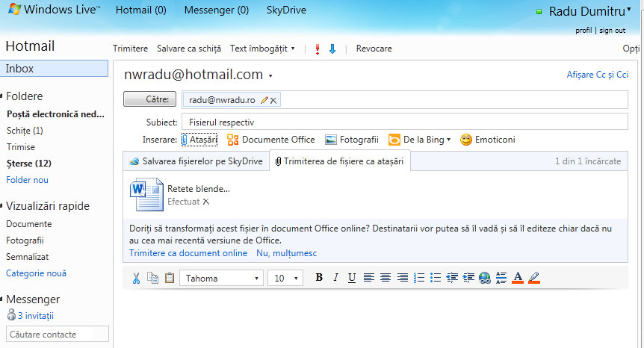The width and height of the screenshot is (644, 348).
Task: Open Schițe (1) drafts folder
Action: coord(25,131)
